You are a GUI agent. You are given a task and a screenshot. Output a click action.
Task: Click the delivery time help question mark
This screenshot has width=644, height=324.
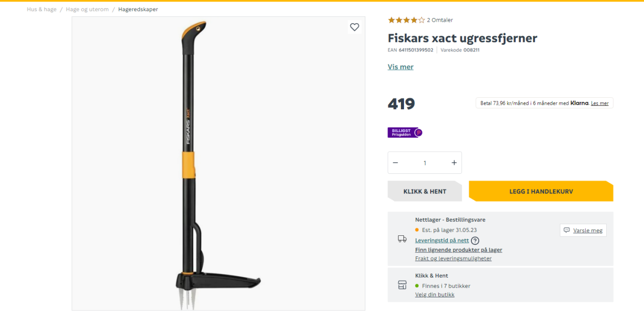click(x=475, y=241)
